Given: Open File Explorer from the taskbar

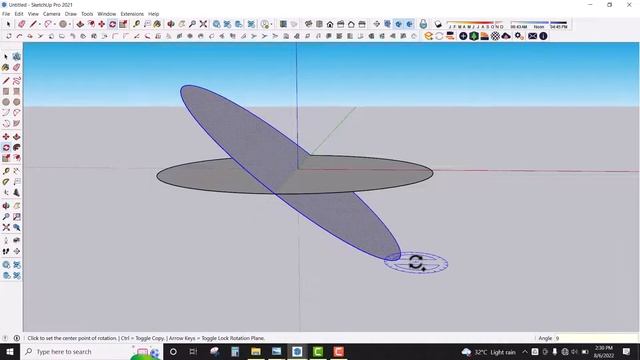Looking at the screenshot, I should [x=256, y=351].
